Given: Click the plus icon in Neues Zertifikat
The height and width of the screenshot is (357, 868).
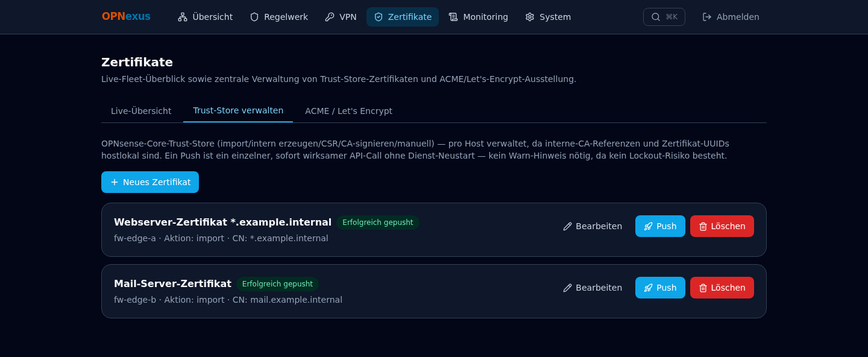Looking at the screenshot, I should (115, 182).
